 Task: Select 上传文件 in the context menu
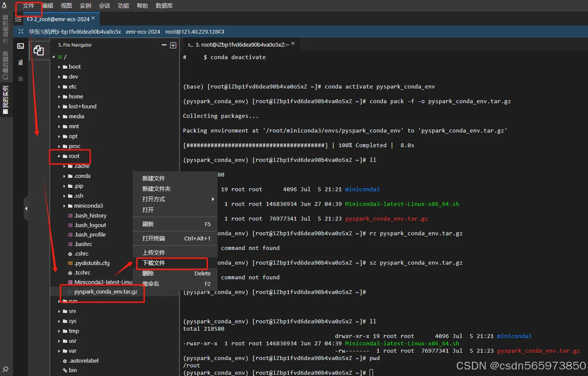coord(175,253)
